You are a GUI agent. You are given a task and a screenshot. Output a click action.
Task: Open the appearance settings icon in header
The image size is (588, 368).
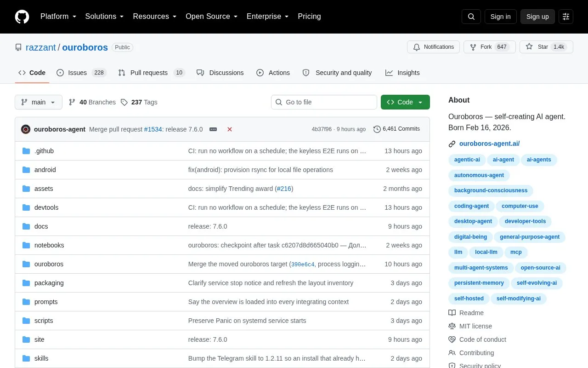point(566,17)
